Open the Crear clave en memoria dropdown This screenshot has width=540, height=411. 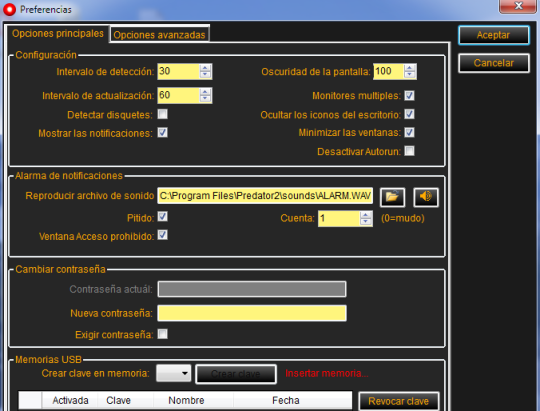[174, 373]
